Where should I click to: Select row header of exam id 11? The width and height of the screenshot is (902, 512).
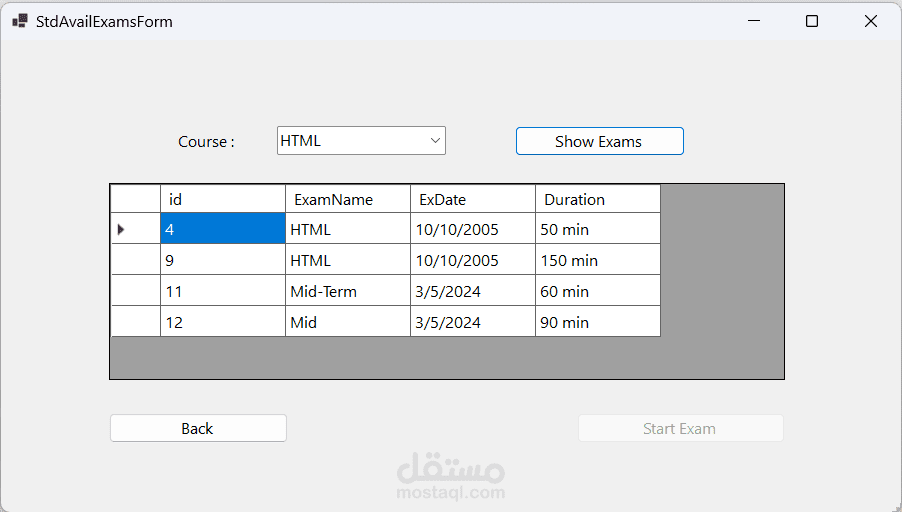(x=136, y=291)
